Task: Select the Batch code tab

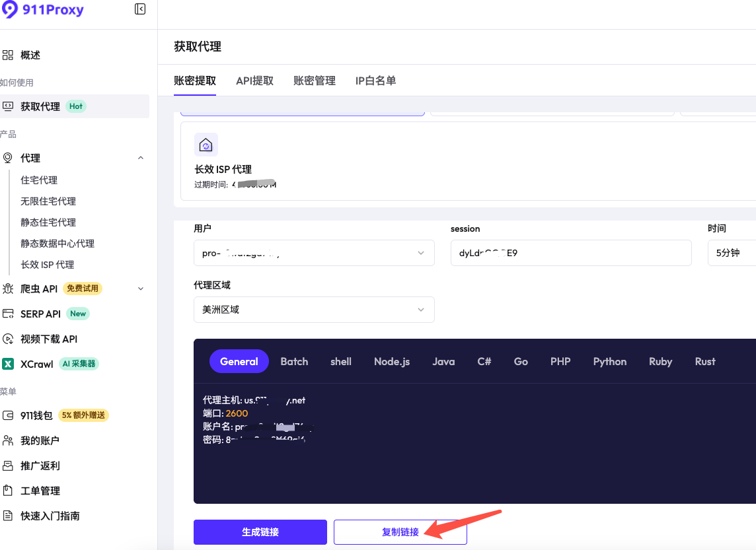Action: [294, 361]
